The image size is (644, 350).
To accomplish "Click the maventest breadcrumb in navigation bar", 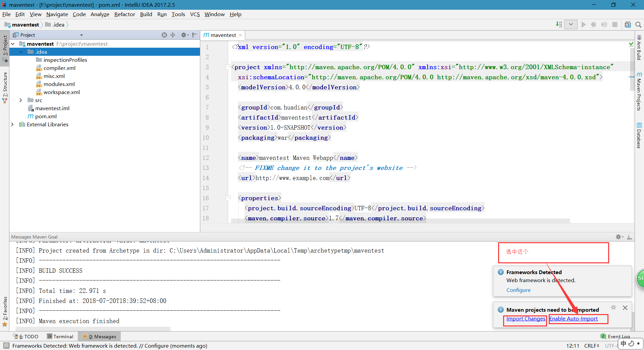I will [x=22, y=25].
